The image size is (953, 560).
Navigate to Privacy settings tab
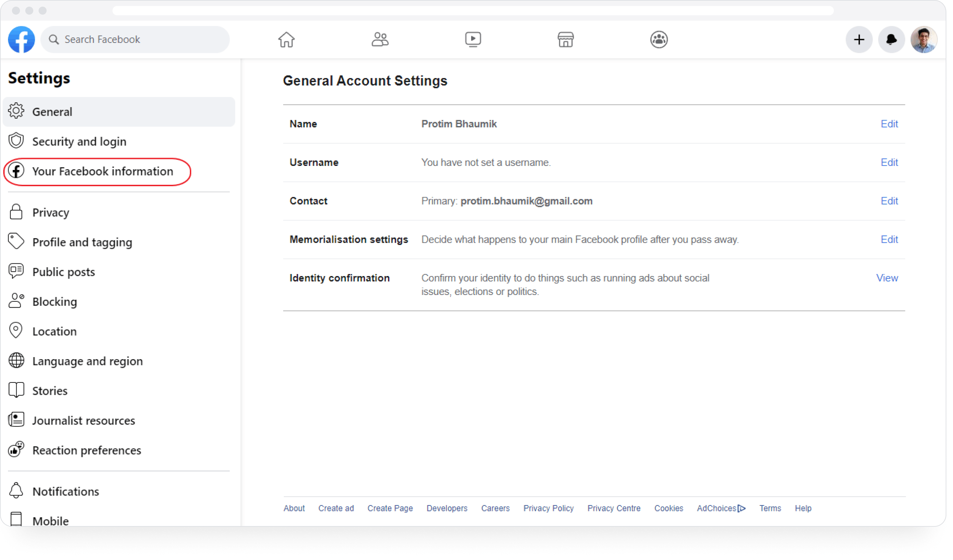tap(51, 212)
